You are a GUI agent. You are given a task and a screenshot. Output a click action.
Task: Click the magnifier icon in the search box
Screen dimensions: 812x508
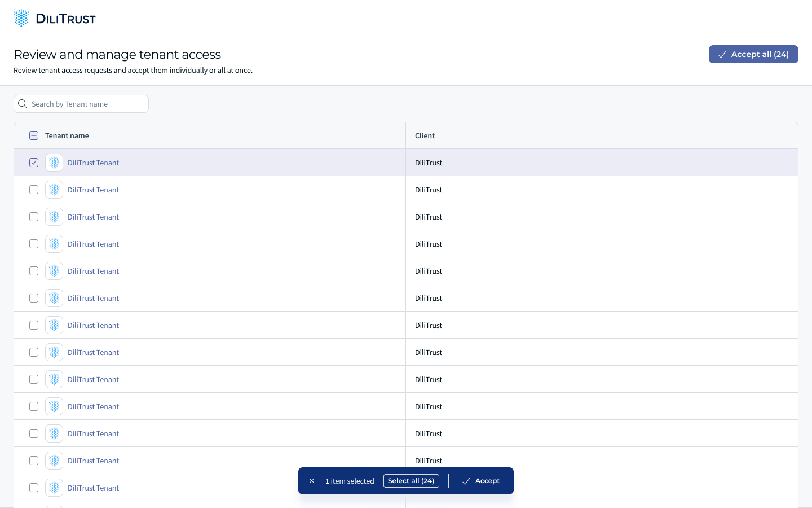pyautogui.click(x=23, y=104)
